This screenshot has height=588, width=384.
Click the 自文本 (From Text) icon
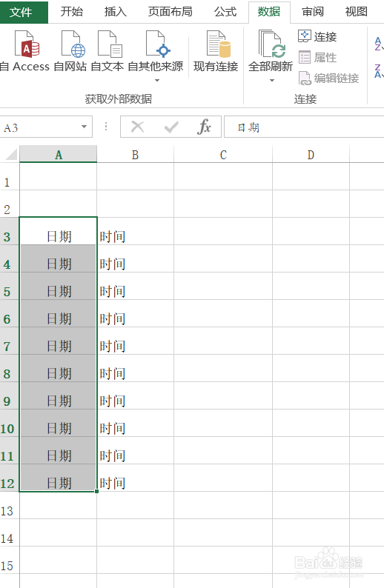coord(109,44)
